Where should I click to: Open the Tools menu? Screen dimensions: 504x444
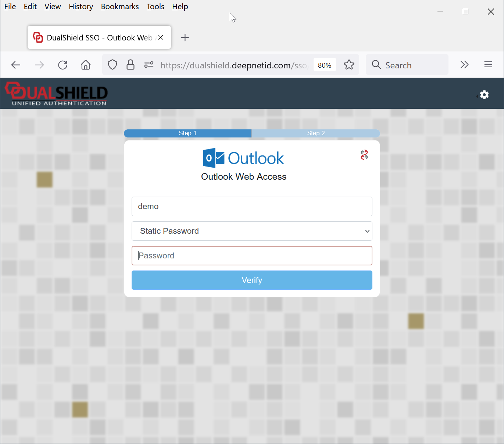(156, 7)
